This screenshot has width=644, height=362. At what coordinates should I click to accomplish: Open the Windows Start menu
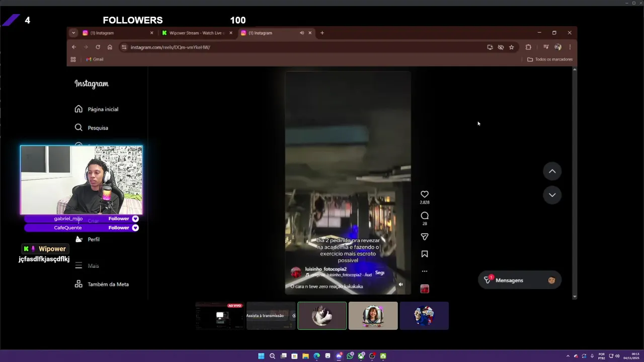pos(261,356)
